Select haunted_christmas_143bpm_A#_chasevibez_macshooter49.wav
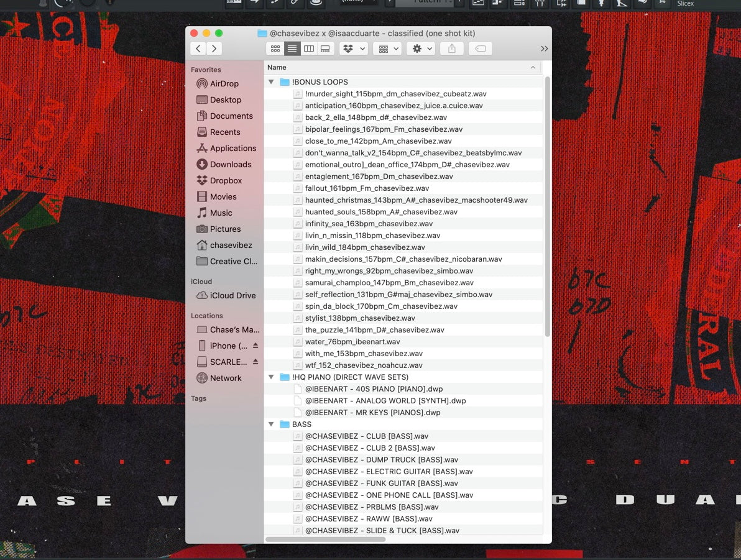Screen dimensions: 741x560 [403, 200]
